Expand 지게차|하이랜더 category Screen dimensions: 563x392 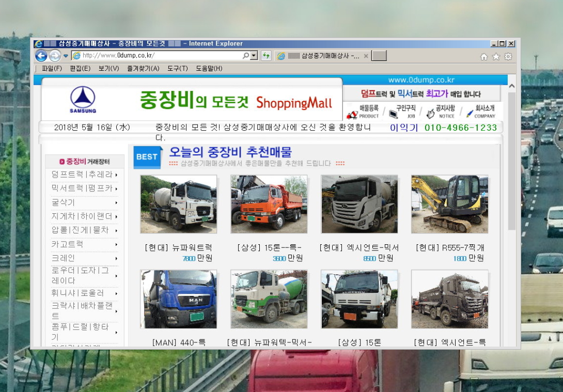pyautogui.click(x=84, y=216)
